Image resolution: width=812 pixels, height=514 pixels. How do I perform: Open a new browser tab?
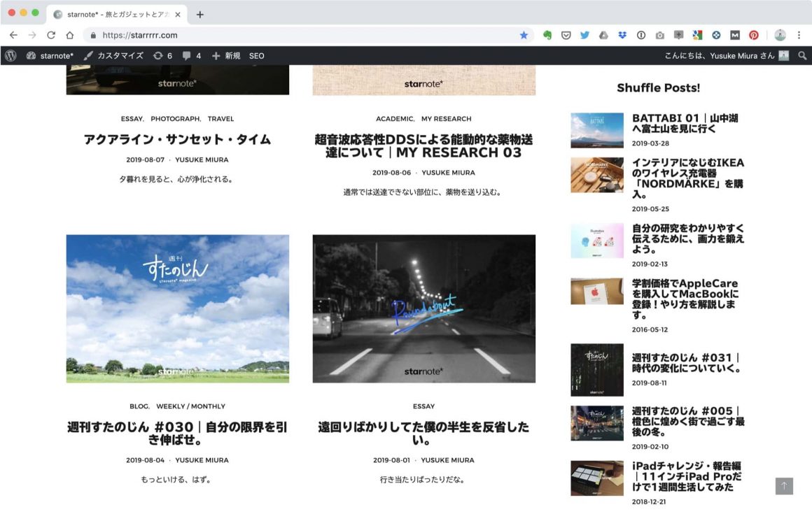[200, 14]
